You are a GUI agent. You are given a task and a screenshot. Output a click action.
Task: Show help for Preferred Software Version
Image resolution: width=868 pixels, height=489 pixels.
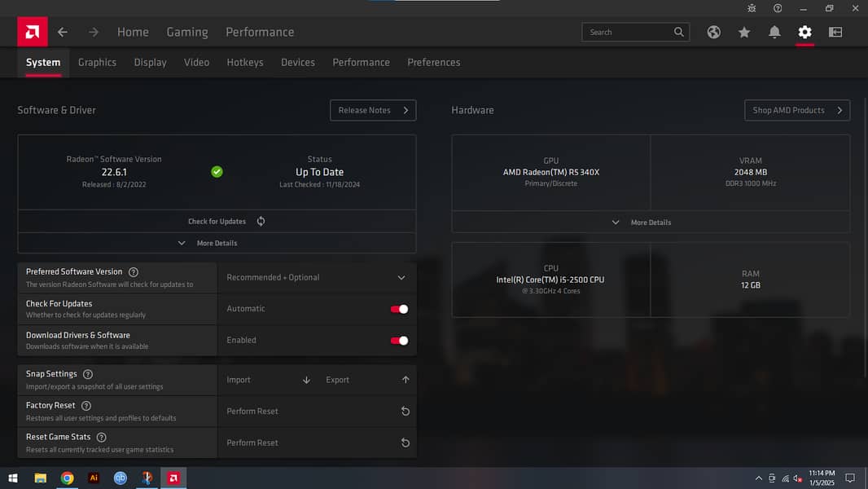click(x=134, y=272)
